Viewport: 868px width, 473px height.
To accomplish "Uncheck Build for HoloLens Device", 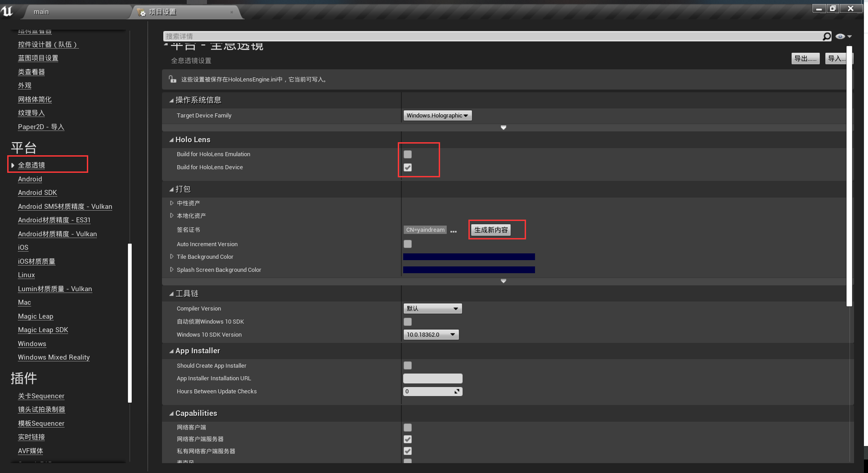I will pos(408,167).
